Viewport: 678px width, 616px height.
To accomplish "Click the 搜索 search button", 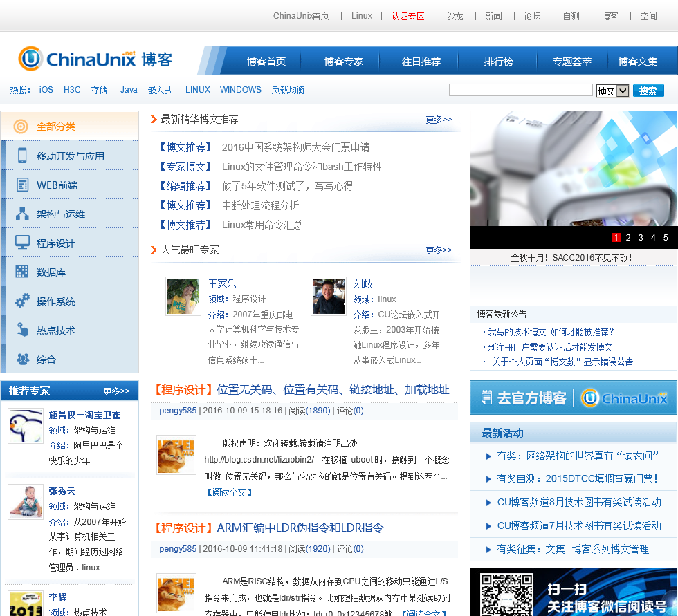I will pos(648,91).
